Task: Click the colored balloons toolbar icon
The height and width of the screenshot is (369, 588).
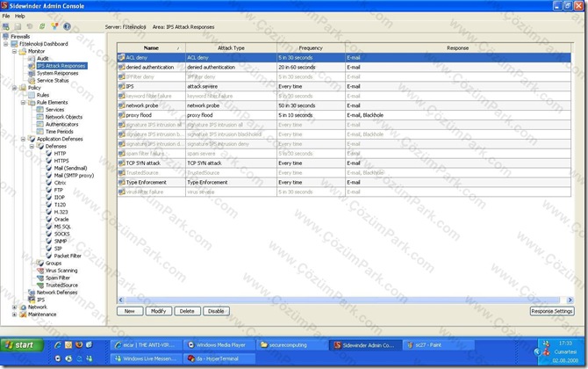Action: pyautogui.click(x=54, y=26)
